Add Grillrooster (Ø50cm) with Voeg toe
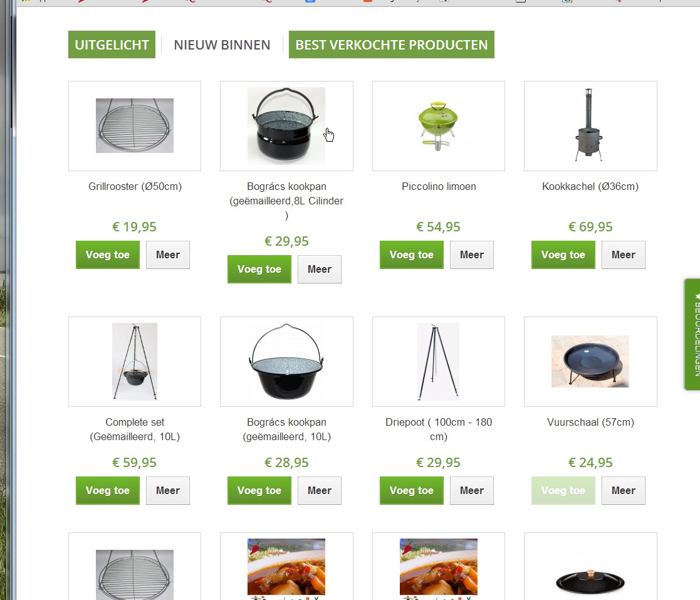The image size is (700, 600). pyautogui.click(x=108, y=255)
